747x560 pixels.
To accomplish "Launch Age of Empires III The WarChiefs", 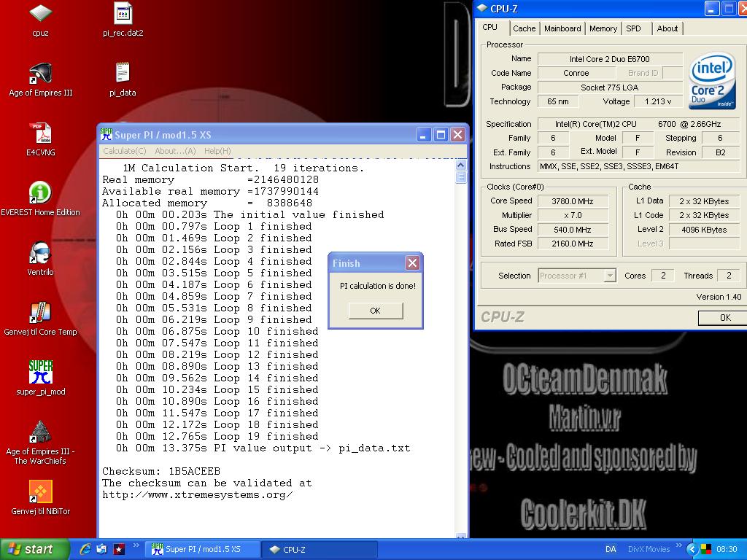I will click(x=41, y=443).
